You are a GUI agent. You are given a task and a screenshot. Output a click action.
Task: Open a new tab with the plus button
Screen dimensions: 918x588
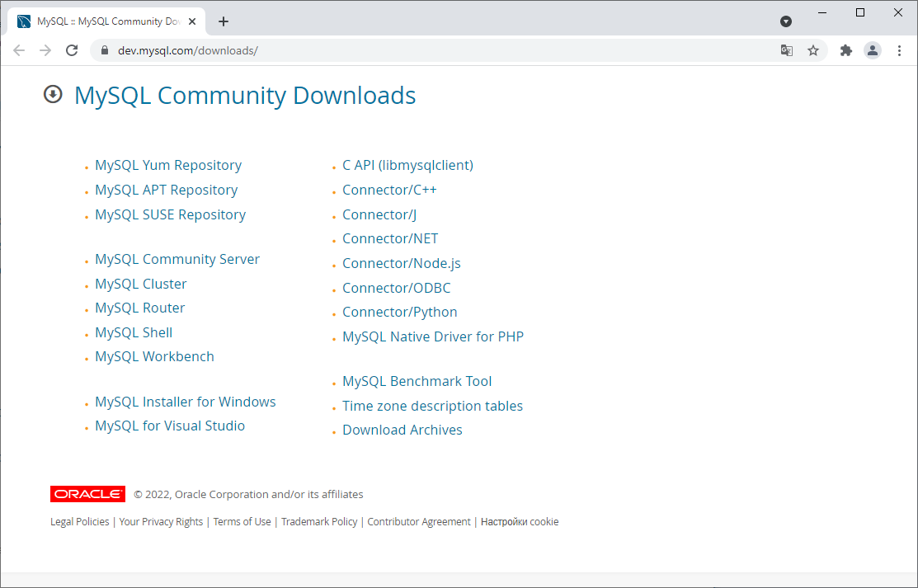click(223, 21)
